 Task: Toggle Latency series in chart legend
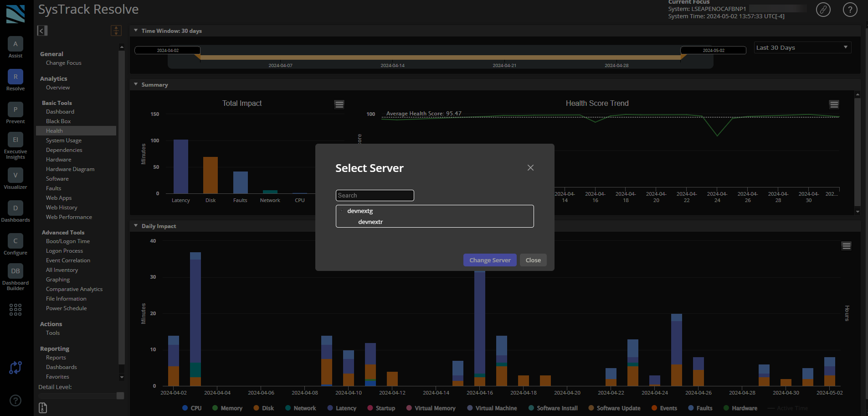(342, 408)
